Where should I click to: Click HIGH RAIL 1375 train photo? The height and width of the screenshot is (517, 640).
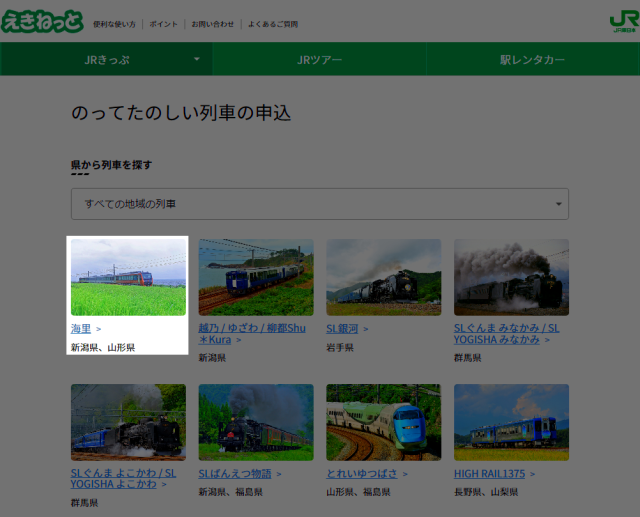tap(511, 422)
